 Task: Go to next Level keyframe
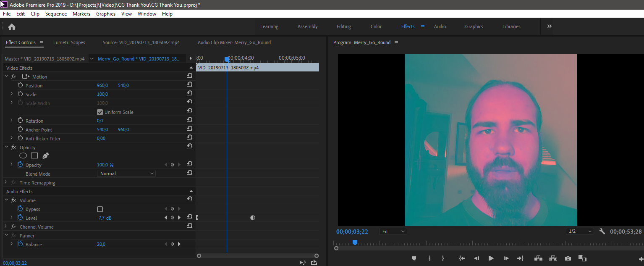pyautogui.click(x=179, y=218)
